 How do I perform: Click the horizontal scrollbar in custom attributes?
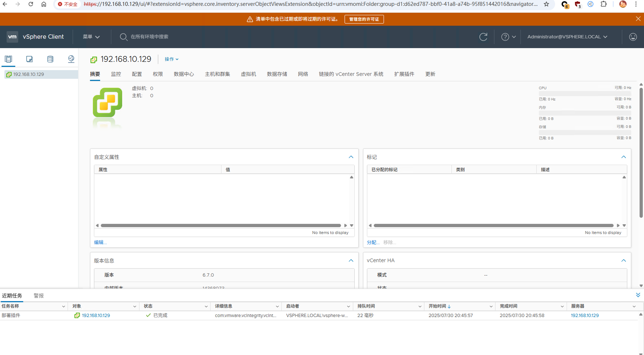221,225
